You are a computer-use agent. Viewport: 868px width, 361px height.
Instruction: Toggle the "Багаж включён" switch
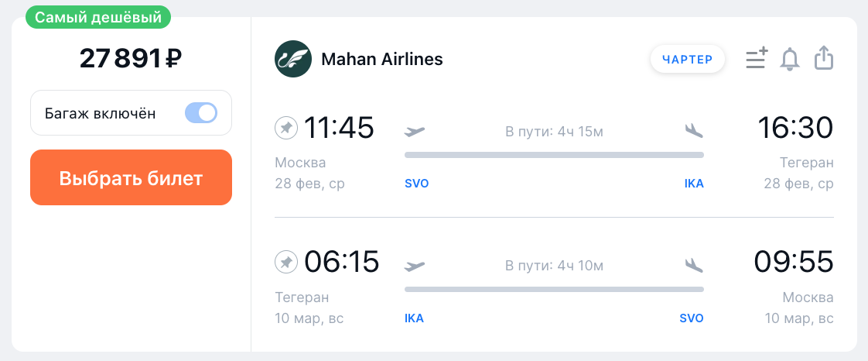[201, 113]
